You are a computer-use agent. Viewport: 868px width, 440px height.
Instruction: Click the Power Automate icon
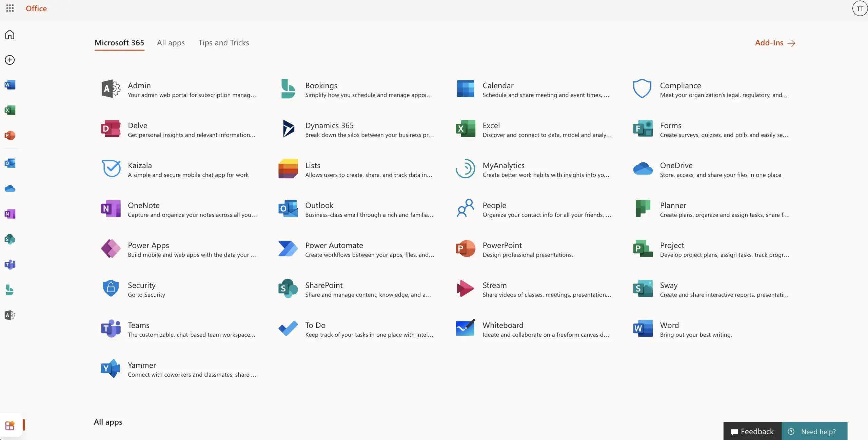pos(288,248)
